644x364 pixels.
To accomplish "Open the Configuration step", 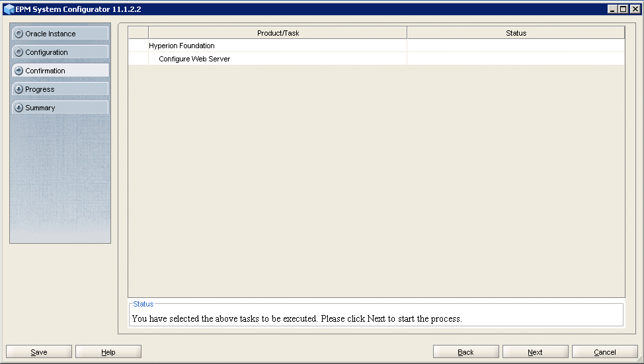I will click(60, 52).
